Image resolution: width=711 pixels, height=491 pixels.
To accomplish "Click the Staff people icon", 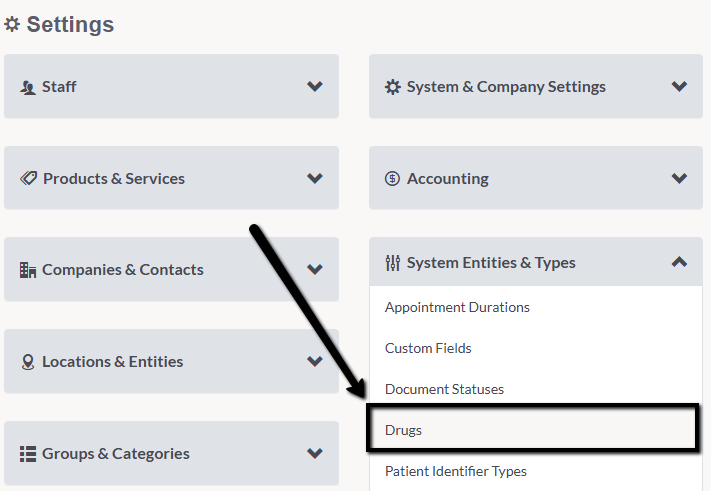I will [x=28, y=87].
